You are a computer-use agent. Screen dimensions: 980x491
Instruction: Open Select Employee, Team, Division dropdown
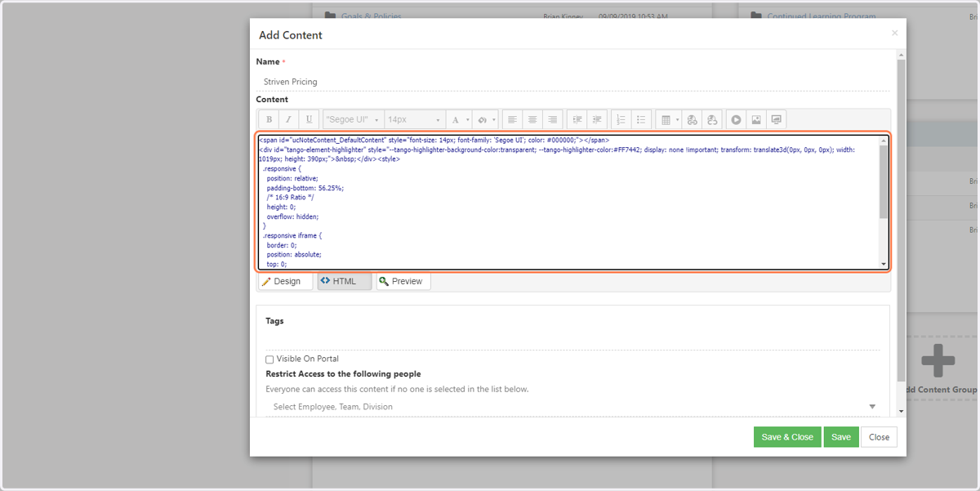pos(572,407)
